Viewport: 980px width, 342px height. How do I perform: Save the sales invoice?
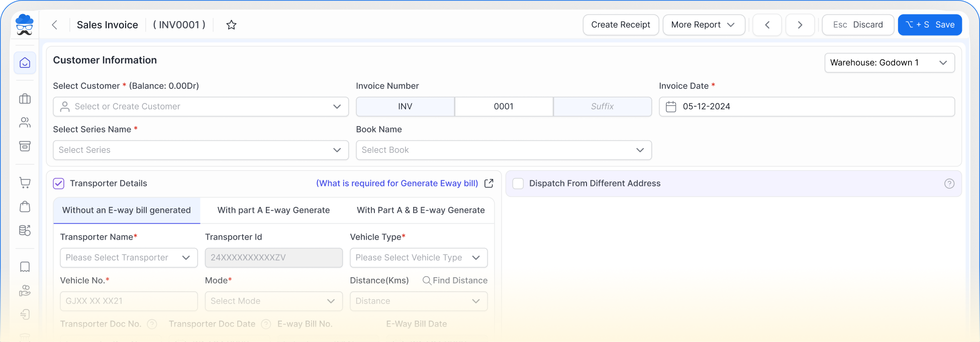coord(930,25)
